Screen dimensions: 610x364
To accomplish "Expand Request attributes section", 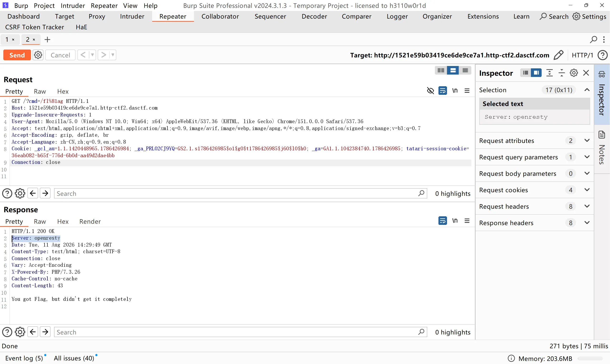I will tap(587, 141).
